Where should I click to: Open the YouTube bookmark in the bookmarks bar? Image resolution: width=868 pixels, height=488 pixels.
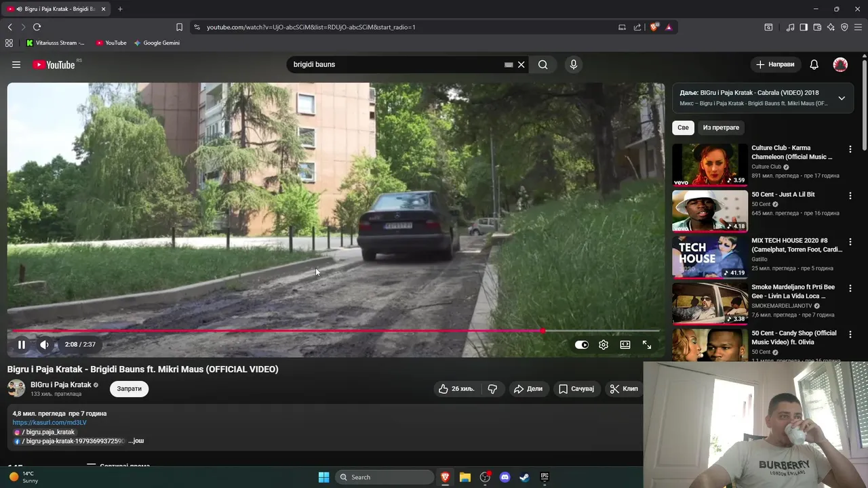(111, 43)
